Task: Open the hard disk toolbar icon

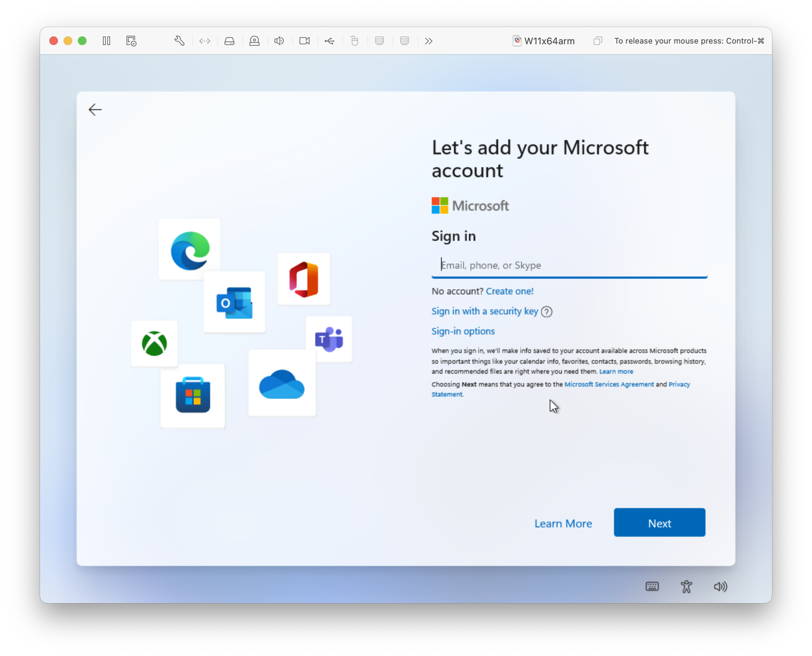Action: pyautogui.click(x=229, y=41)
